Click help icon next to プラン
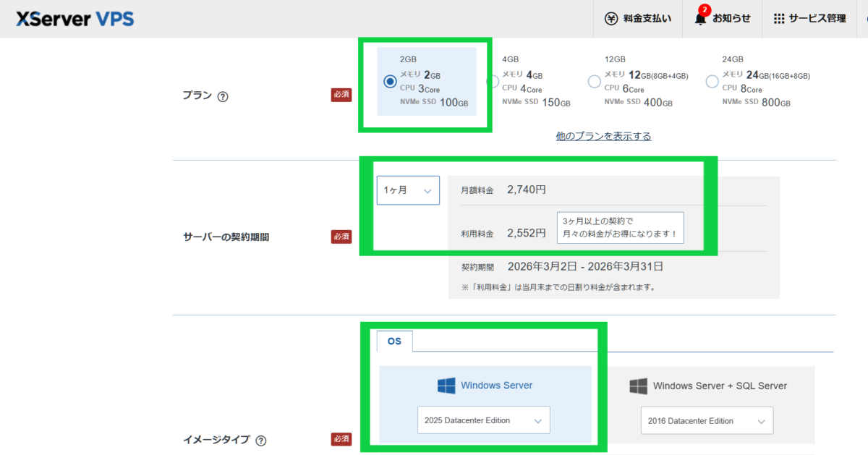 click(x=223, y=96)
